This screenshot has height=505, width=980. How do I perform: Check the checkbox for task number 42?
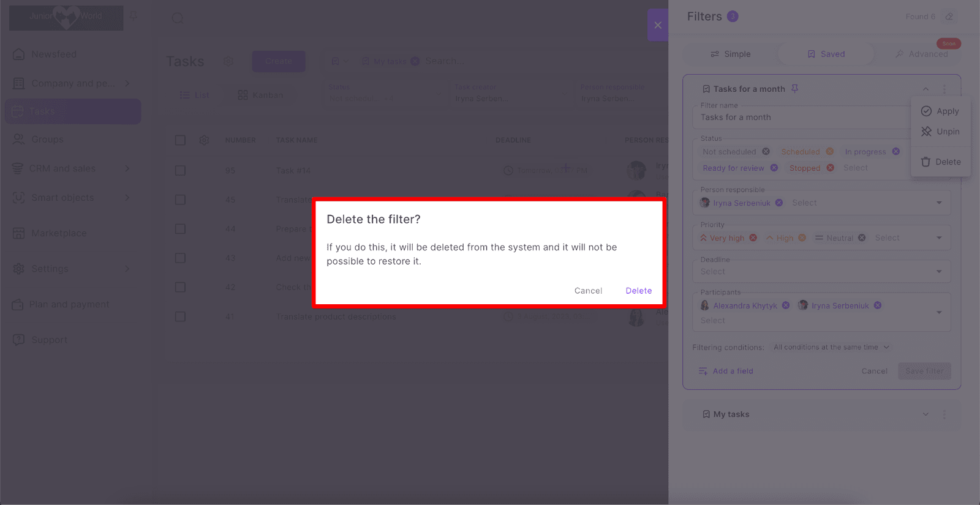[x=180, y=287]
